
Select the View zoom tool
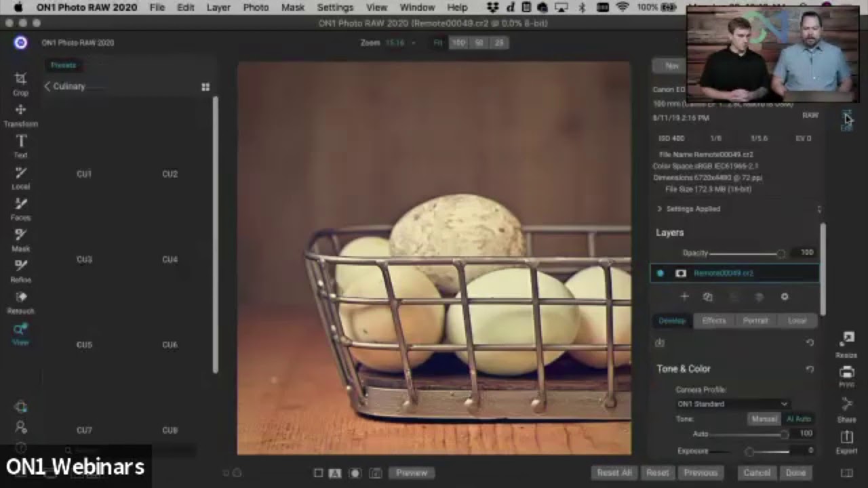20,333
